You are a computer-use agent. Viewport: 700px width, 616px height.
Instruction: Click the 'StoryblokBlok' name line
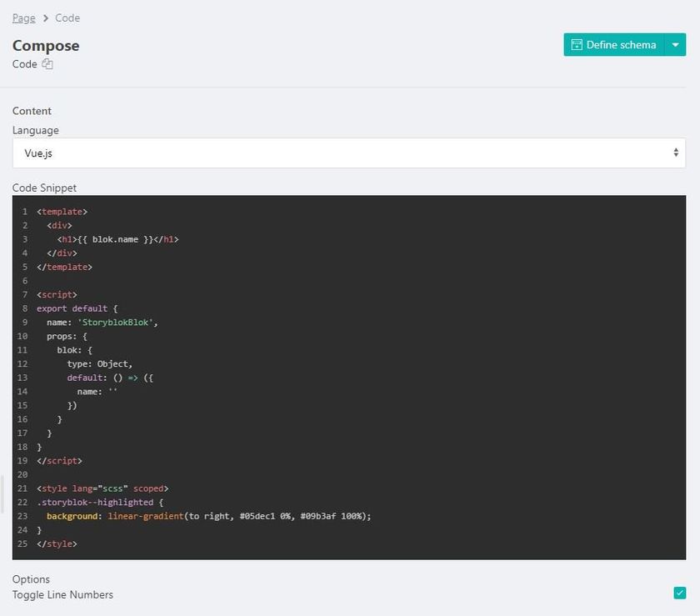(102, 323)
